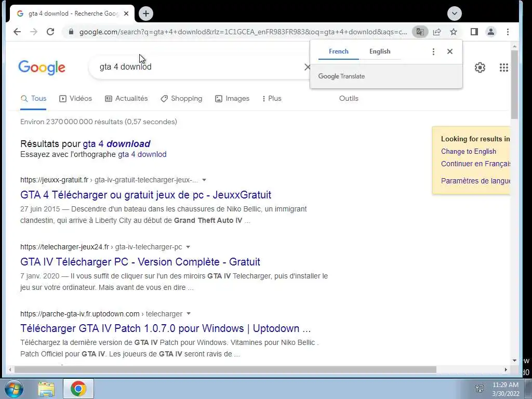Image resolution: width=532 pixels, height=399 pixels.
Task: Switch to the Images tab
Action: 232,98
